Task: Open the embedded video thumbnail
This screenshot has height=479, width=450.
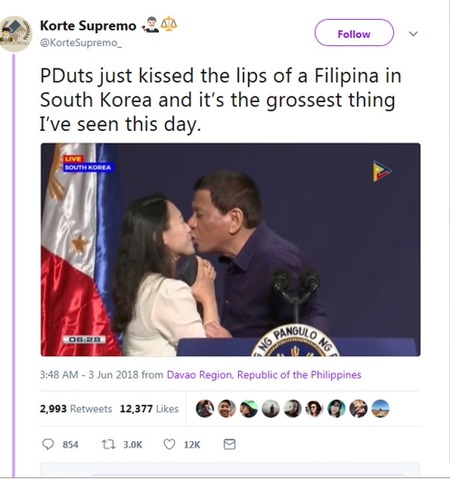Action: click(x=230, y=250)
